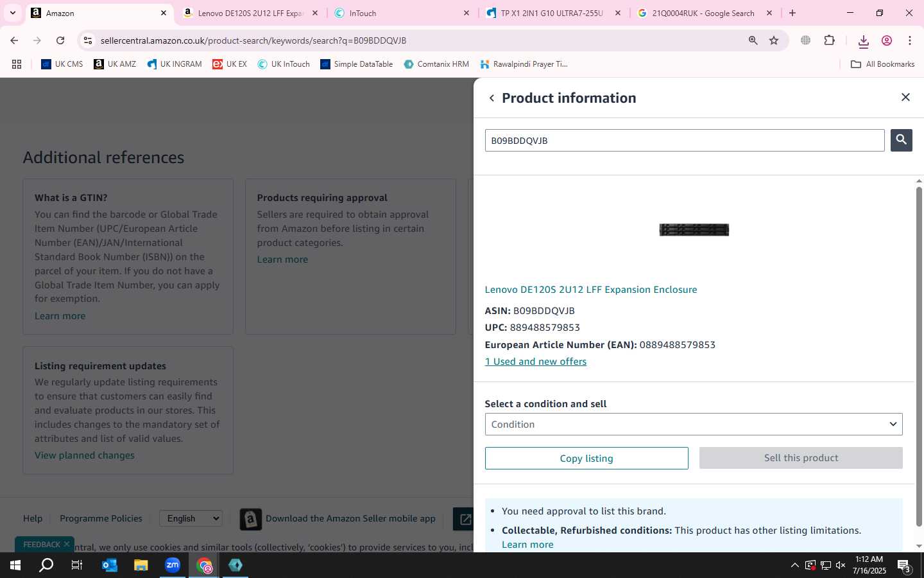Show hidden system tray icons
This screenshot has width=924, height=578.
794,565
